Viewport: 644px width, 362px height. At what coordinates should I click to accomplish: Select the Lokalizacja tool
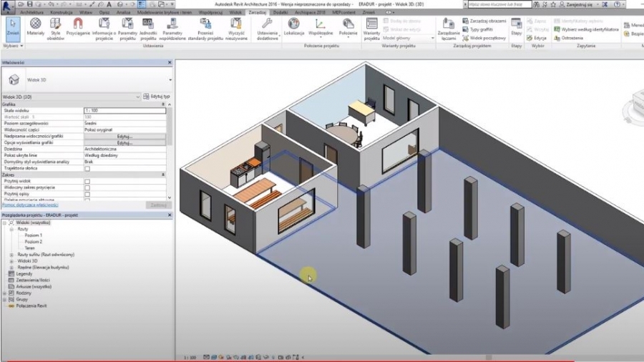293,27
